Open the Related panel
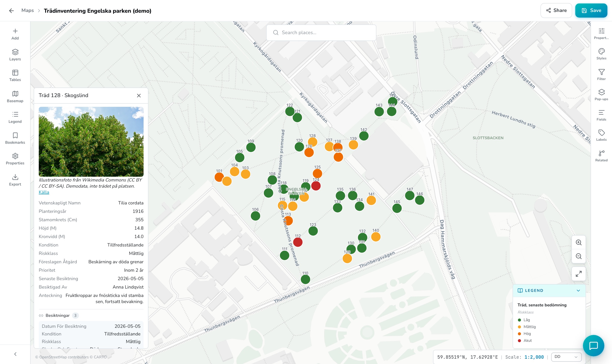Screen dimensions: 612x364 pyautogui.click(x=601, y=156)
